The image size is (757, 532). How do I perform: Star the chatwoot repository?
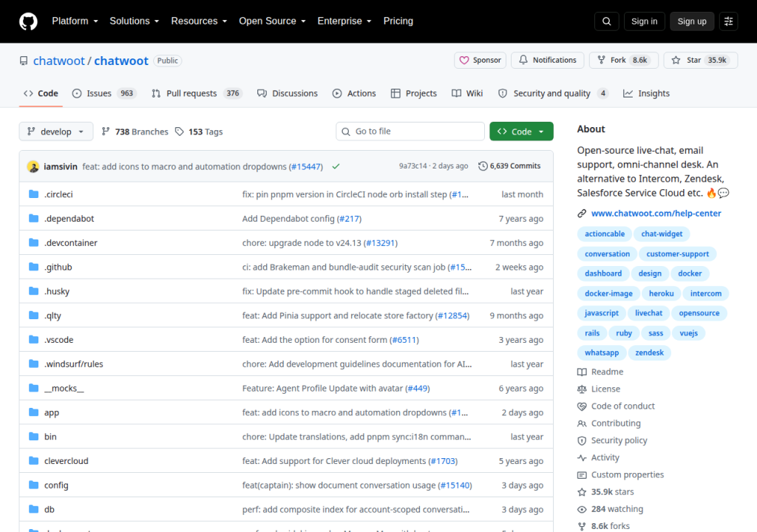(701, 61)
